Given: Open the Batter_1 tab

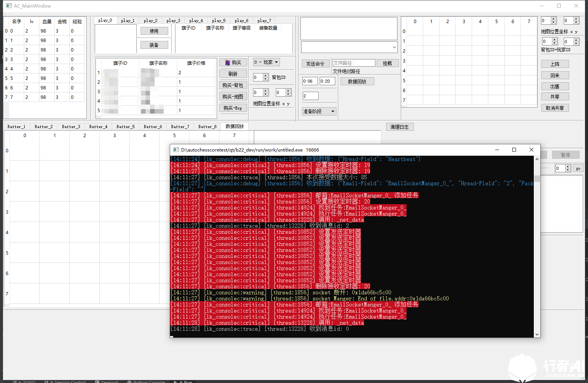Looking at the screenshot, I should click(16, 127).
